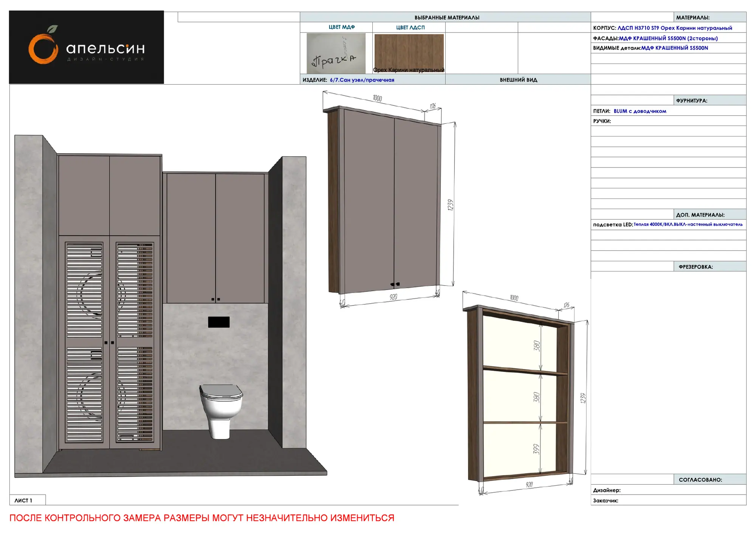Image resolution: width=756 pixels, height=535 pixels.
Task: Click the МАТЕРИАЛЫ section header
Action: coord(710,17)
